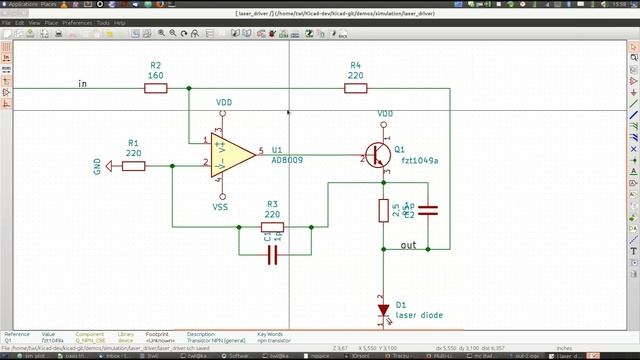
Task: Click the Print schematic icon
Action: (58, 34)
